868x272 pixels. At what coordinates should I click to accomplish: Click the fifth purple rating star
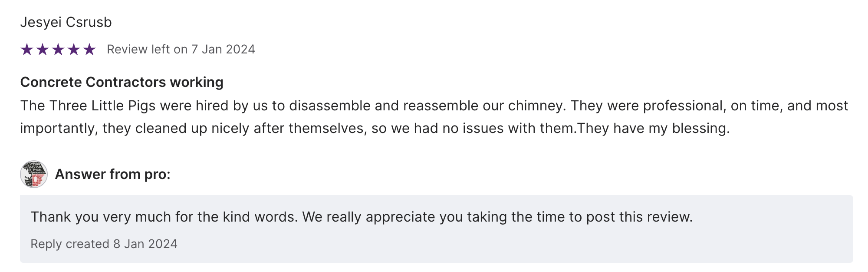89,50
